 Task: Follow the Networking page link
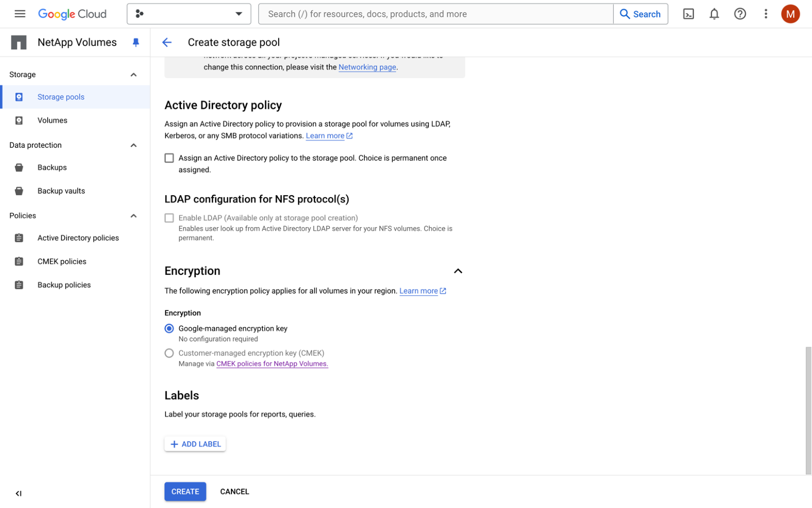[x=367, y=67]
